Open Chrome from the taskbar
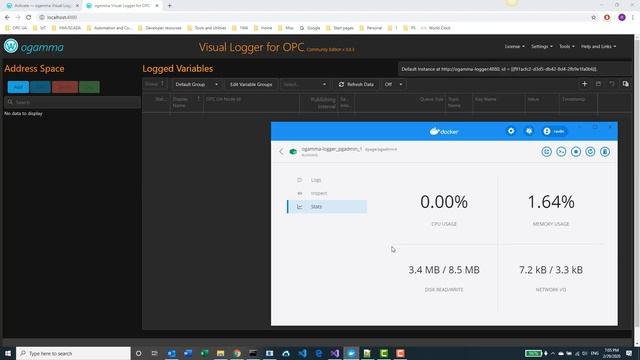Image resolution: width=640 pixels, height=360 pixels. tap(237, 353)
